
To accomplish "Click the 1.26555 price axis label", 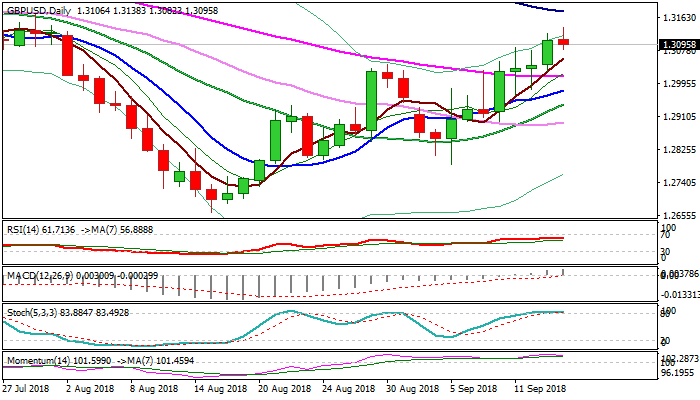I will [x=680, y=216].
